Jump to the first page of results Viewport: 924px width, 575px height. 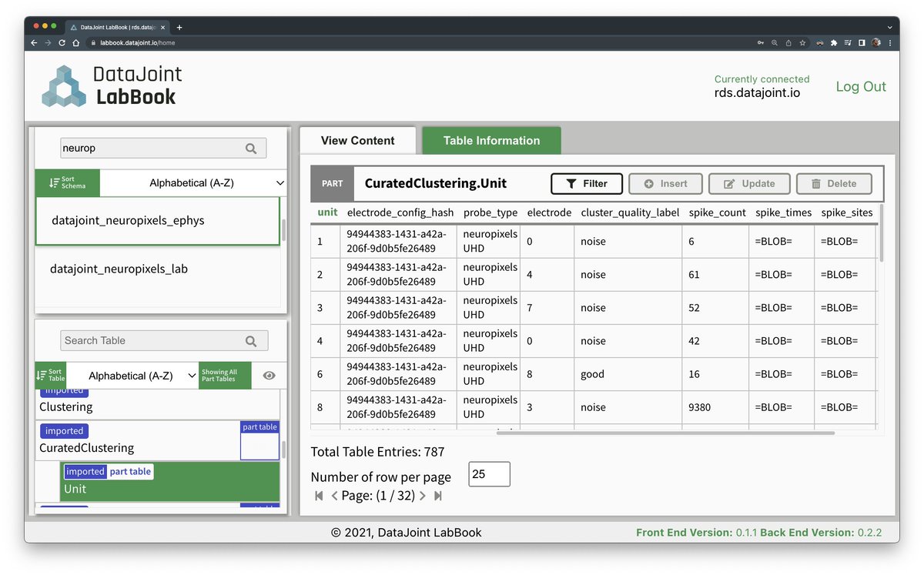point(319,496)
